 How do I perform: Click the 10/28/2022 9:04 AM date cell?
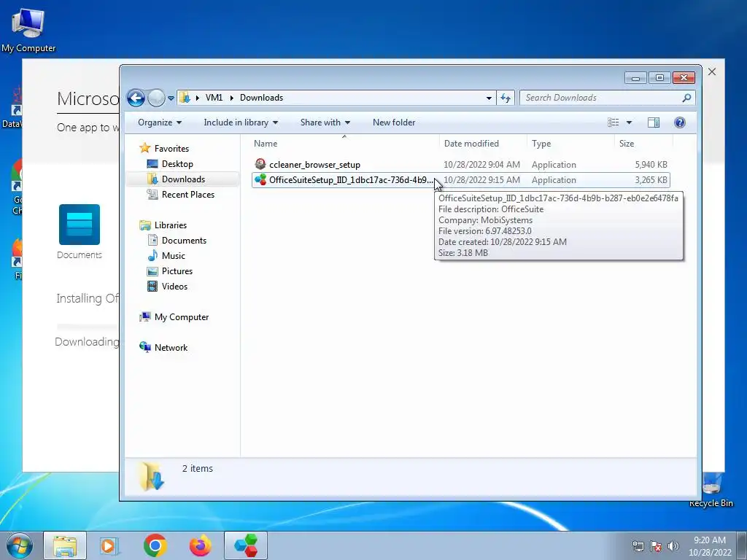(481, 165)
